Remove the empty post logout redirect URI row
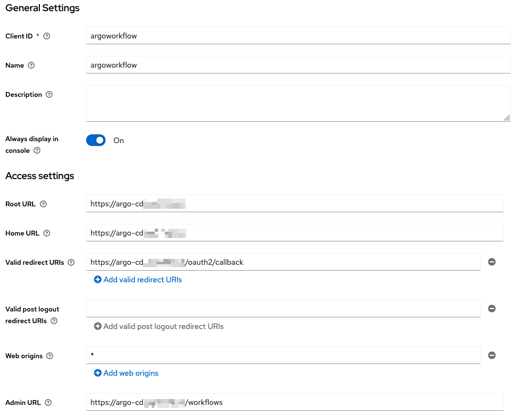This screenshot has width=522, height=420. [x=492, y=309]
